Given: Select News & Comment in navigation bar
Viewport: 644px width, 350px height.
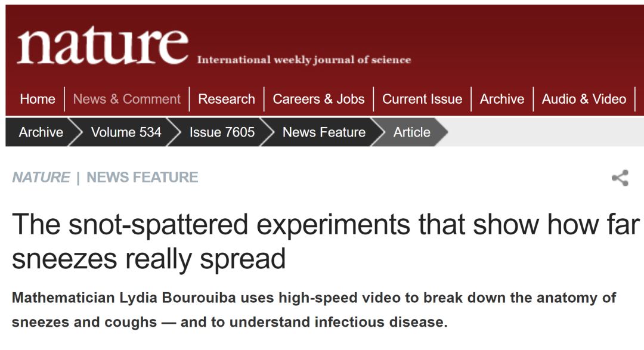Looking at the screenshot, I should point(126,99).
